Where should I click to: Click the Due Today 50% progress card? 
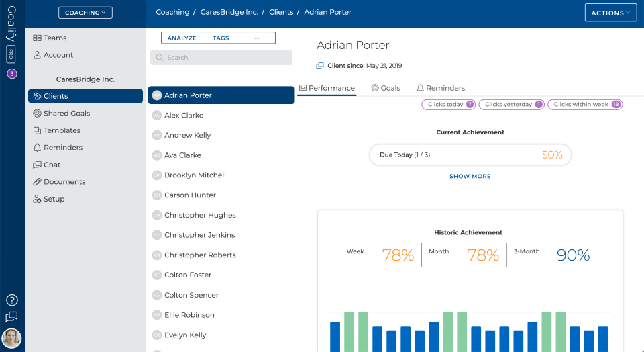pyautogui.click(x=470, y=155)
